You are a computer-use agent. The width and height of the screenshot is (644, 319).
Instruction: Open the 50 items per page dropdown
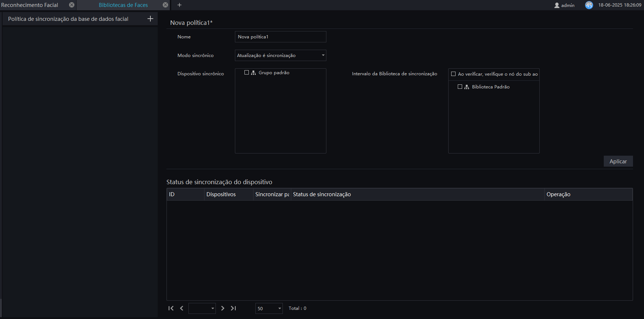pyautogui.click(x=269, y=308)
